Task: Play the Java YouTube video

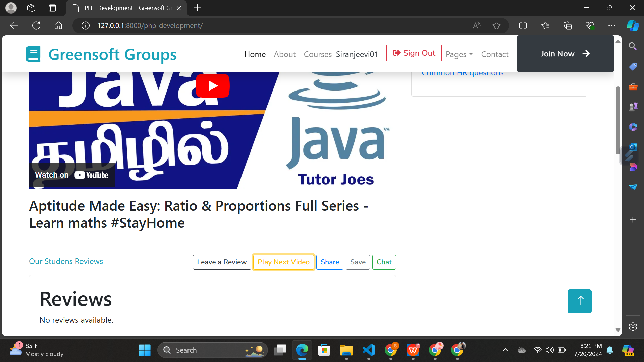Action: point(213,86)
